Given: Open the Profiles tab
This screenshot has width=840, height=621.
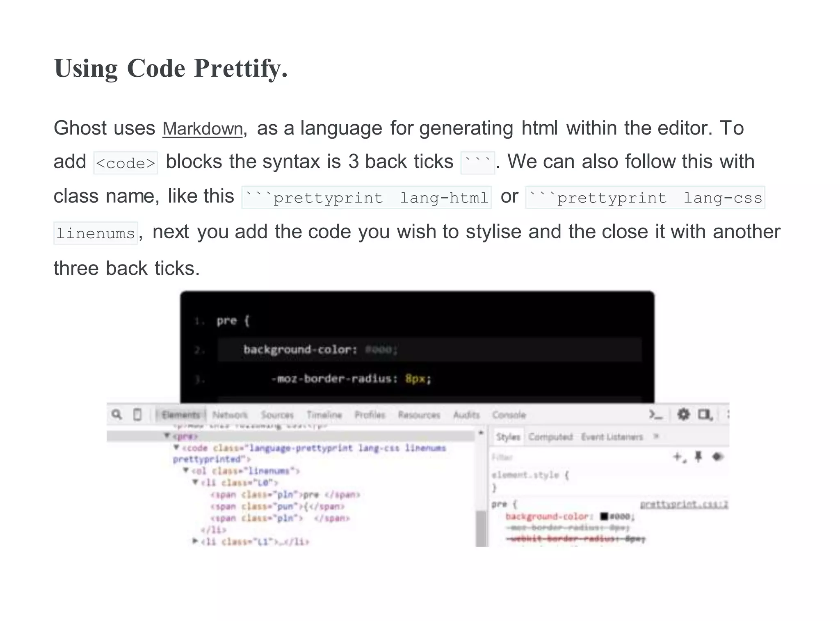Looking at the screenshot, I should [x=370, y=415].
